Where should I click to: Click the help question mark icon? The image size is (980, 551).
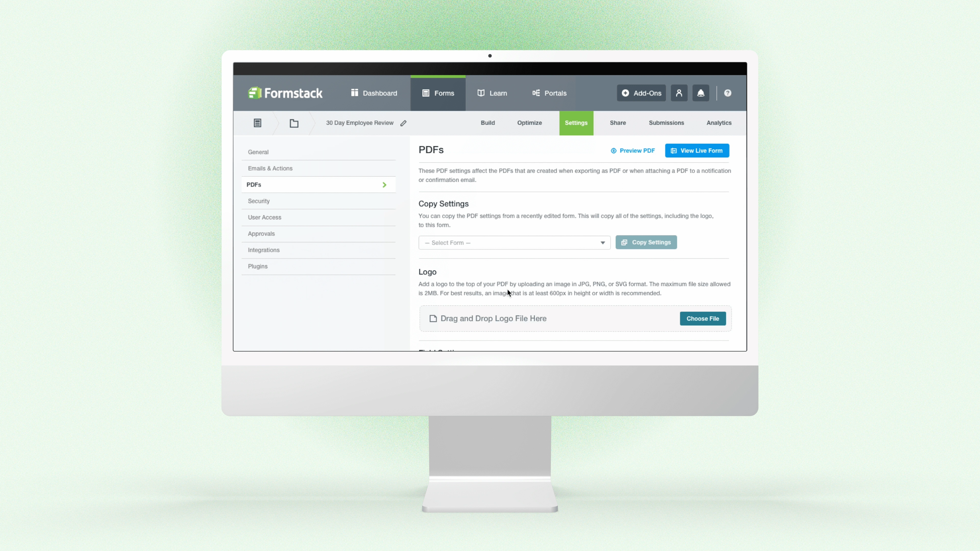[728, 93]
